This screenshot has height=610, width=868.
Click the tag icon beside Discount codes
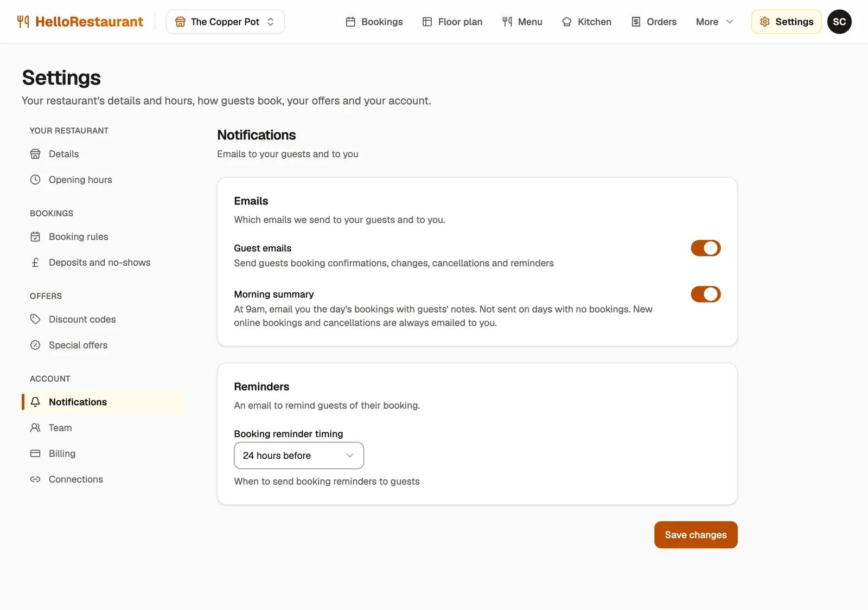pos(35,319)
